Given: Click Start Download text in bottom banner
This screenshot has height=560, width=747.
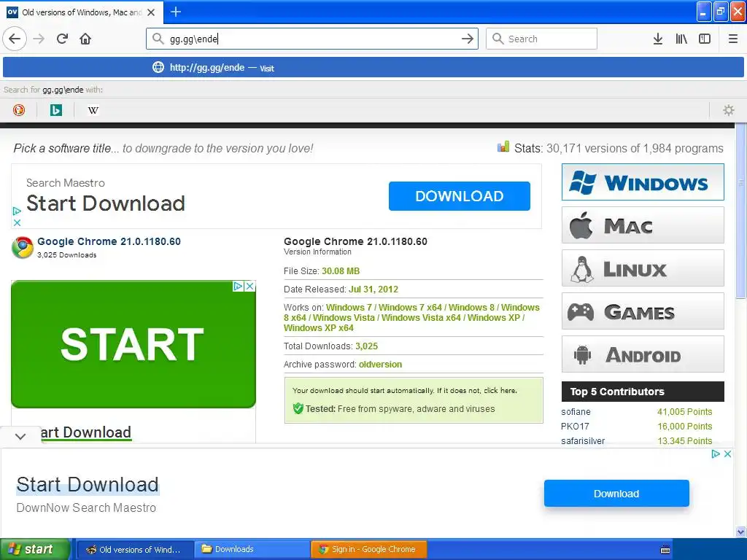Looking at the screenshot, I should (x=88, y=485).
